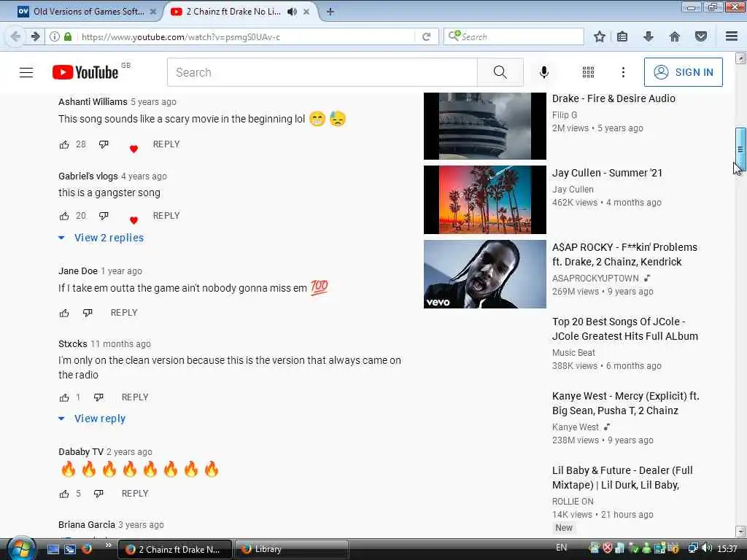747x560 pixels.
Task: Open the Firefox hamburger menu
Action: (732, 36)
